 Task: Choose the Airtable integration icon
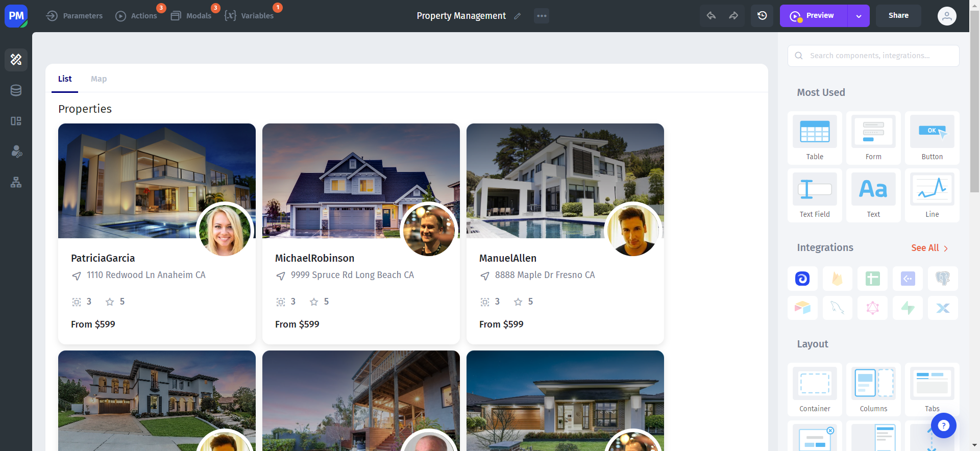pyautogui.click(x=802, y=308)
